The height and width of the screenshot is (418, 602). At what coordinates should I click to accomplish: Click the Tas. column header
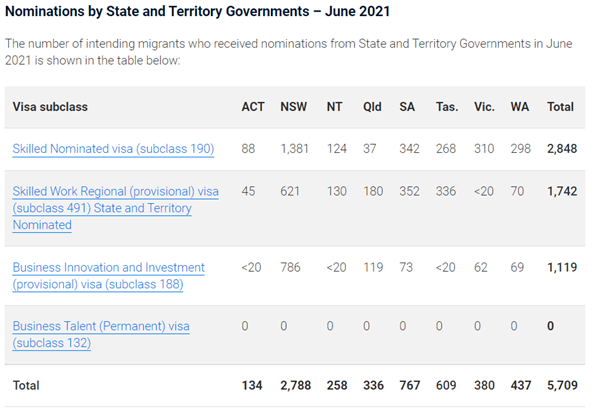pos(448,106)
